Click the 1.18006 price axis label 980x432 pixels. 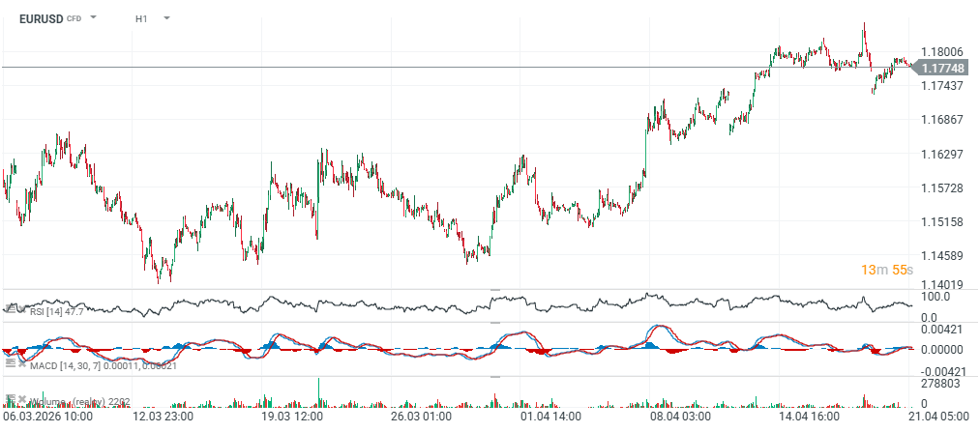tap(942, 52)
